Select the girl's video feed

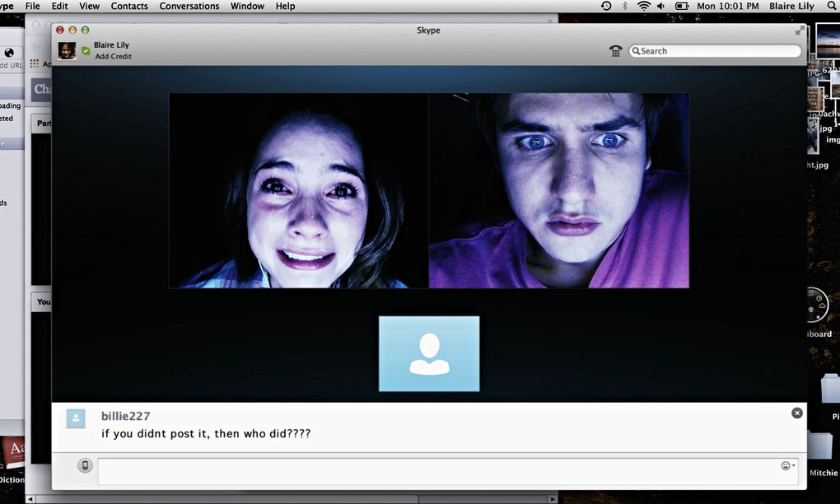(x=298, y=191)
